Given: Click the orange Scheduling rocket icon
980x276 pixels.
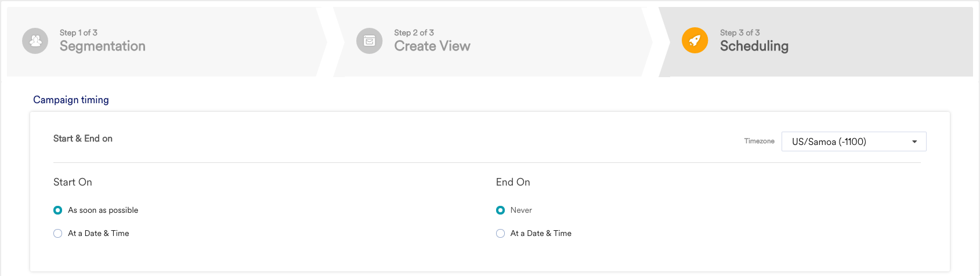Looking at the screenshot, I should [695, 41].
